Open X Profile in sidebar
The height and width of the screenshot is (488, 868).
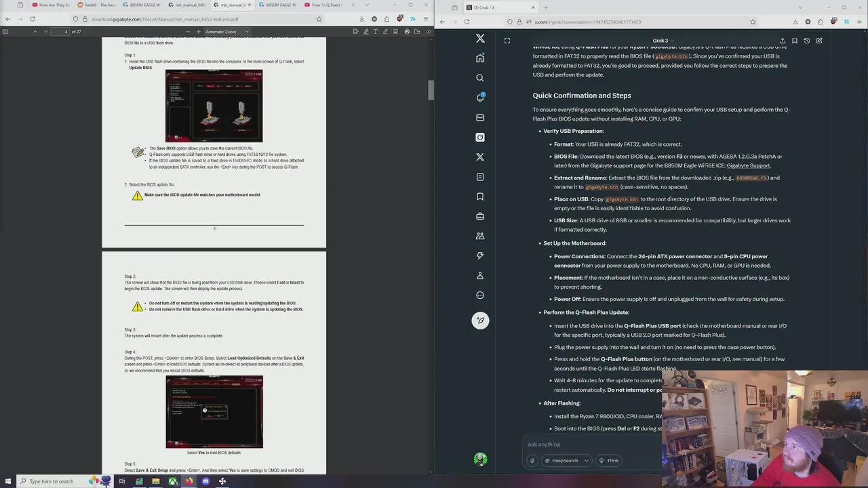point(480,275)
